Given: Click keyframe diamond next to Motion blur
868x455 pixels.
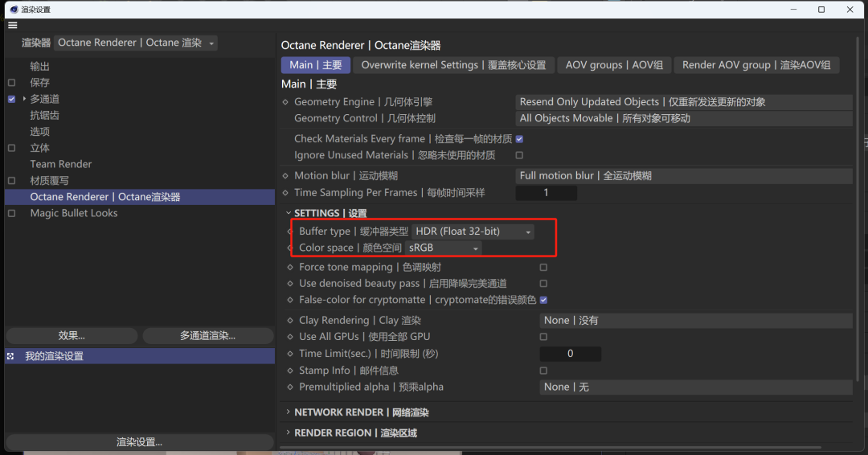Looking at the screenshot, I should pos(285,175).
